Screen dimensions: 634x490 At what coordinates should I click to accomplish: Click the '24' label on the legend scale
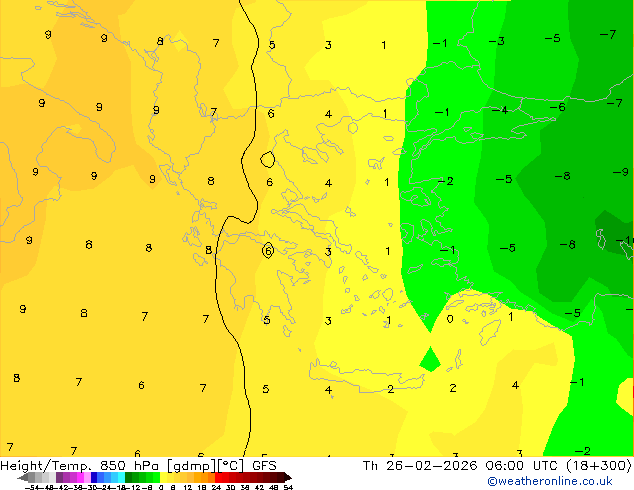(x=216, y=487)
